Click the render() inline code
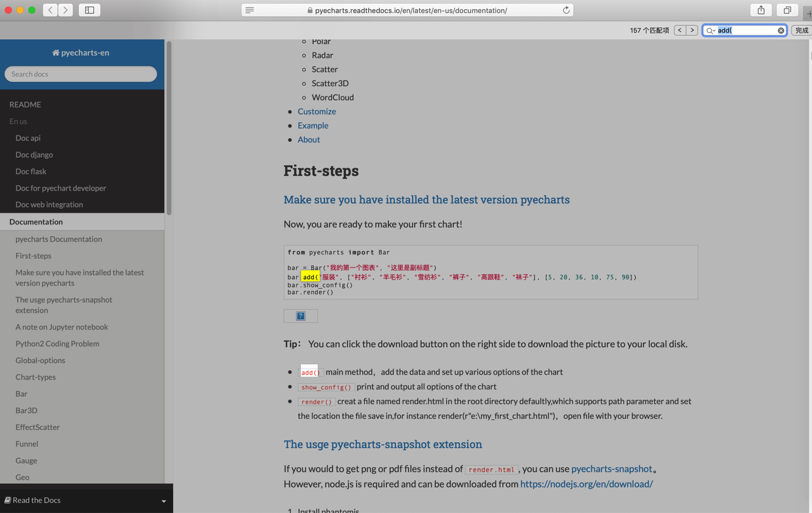Image resolution: width=812 pixels, height=513 pixels. pyautogui.click(x=317, y=402)
